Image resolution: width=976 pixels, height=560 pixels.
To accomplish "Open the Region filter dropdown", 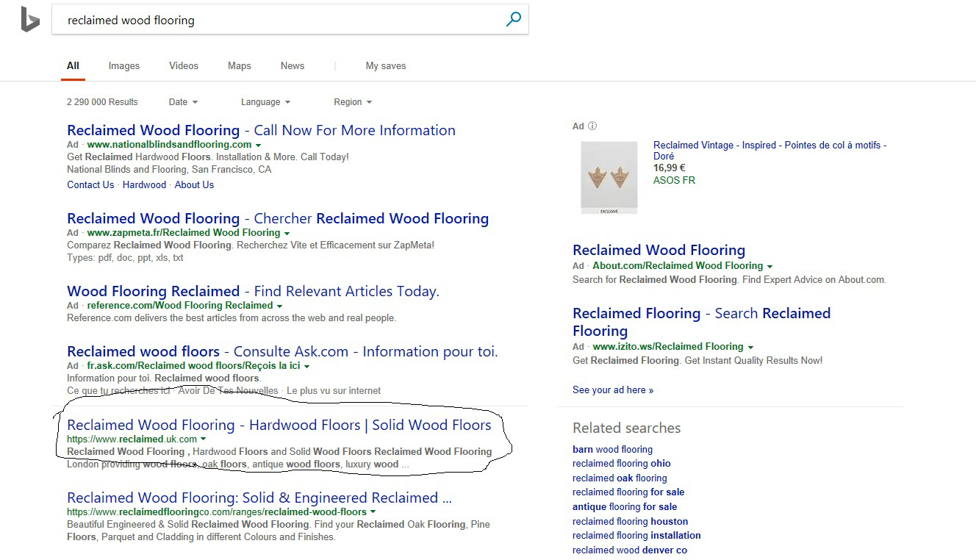I will [x=353, y=102].
